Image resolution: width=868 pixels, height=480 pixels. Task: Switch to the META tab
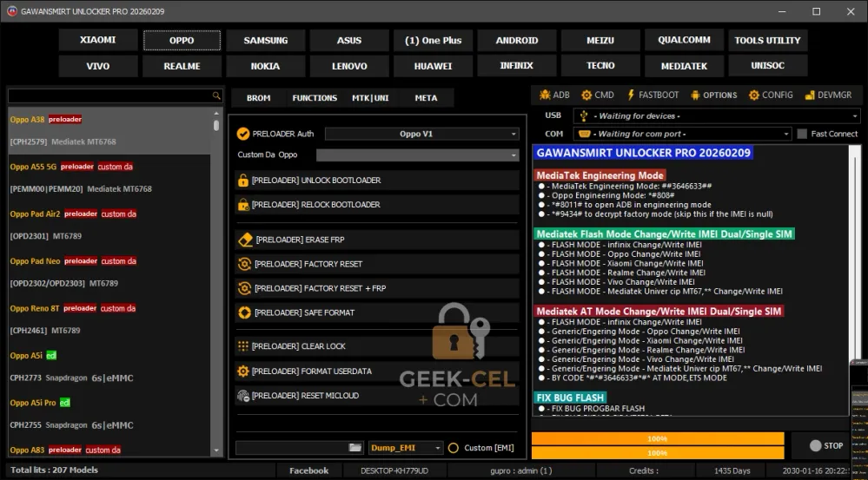[x=426, y=98]
